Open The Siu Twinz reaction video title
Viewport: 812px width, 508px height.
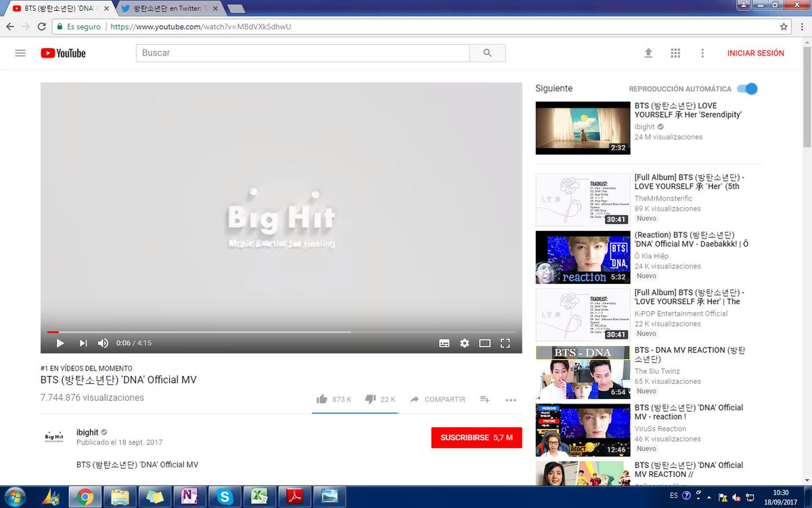click(x=690, y=354)
